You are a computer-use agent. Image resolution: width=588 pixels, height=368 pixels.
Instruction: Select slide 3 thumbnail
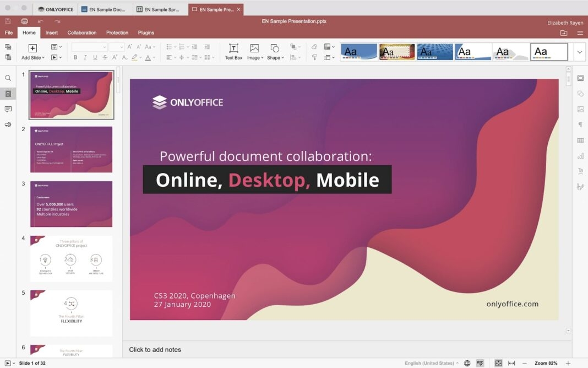click(70, 204)
